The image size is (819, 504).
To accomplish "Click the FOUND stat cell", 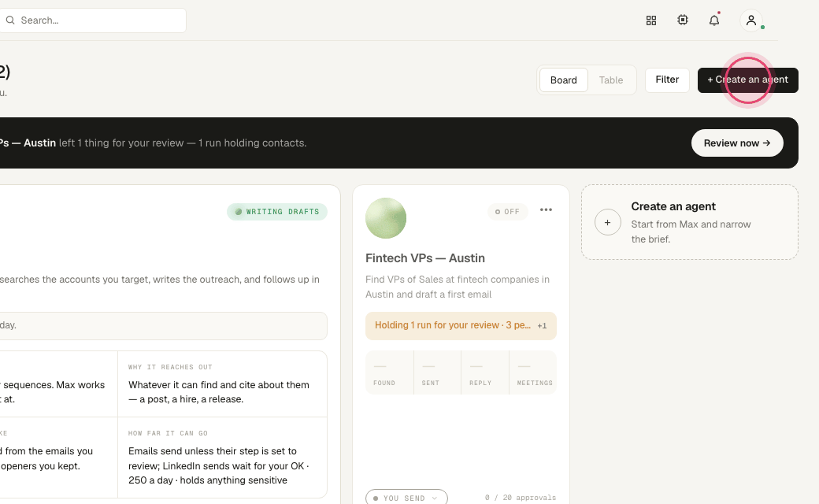I will pyautogui.click(x=389, y=372).
